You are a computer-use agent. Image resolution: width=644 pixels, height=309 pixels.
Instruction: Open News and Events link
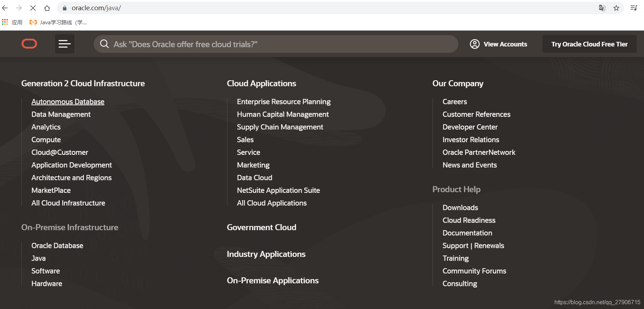(470, 165)
